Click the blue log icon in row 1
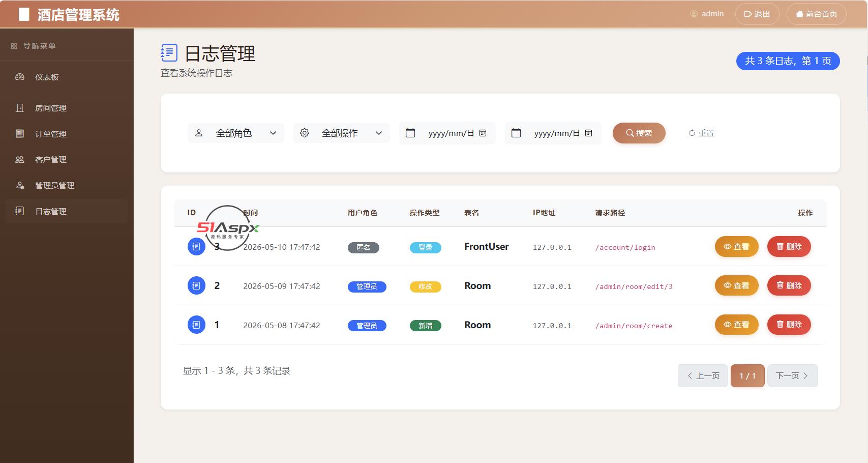 pyautogui.click(x=196, y=325)
